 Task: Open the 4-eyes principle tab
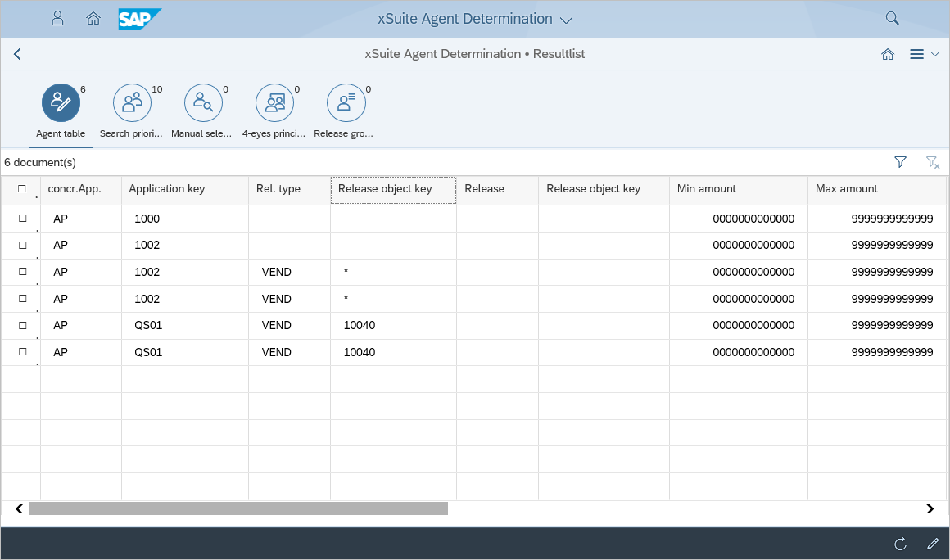coord(274,111)
